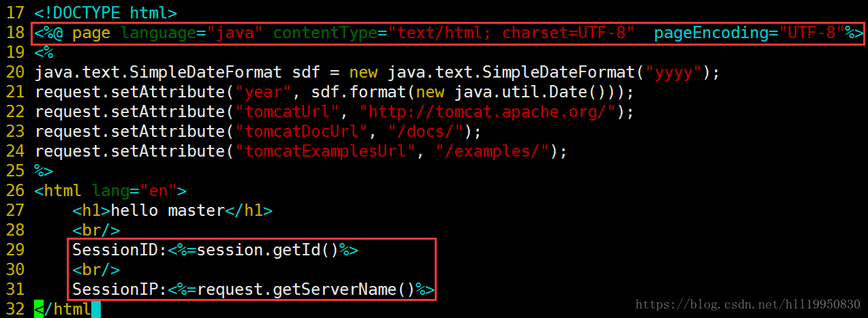Click the '<!DOCTYPE html>' declaration text

106,13
